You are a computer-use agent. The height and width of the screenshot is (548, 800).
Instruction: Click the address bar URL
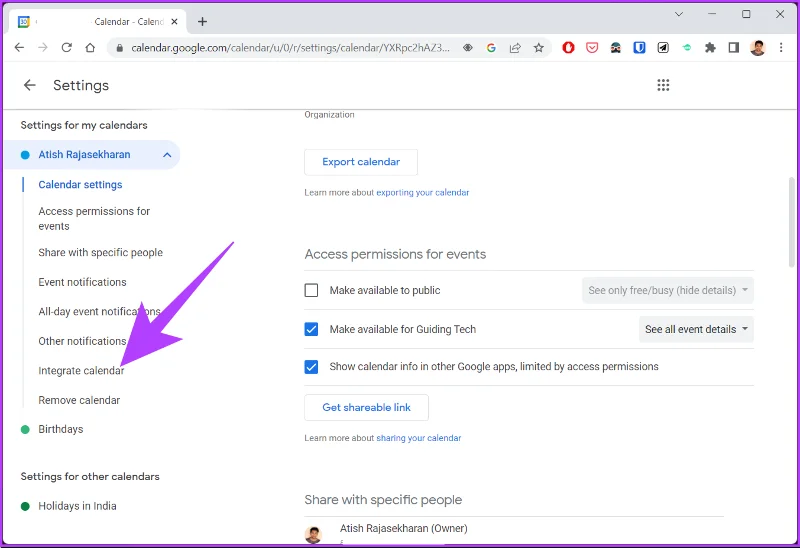(290, 47)
